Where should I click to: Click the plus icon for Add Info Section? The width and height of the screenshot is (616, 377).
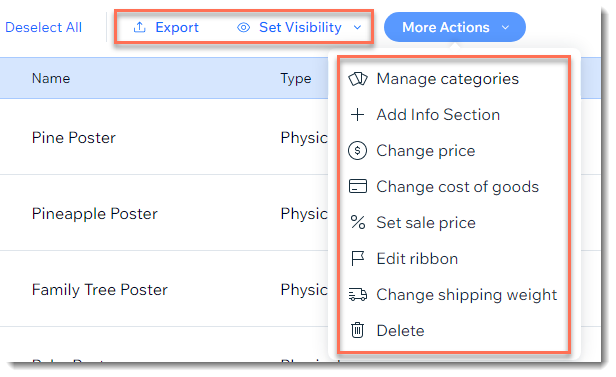click(x=358, y=115)
